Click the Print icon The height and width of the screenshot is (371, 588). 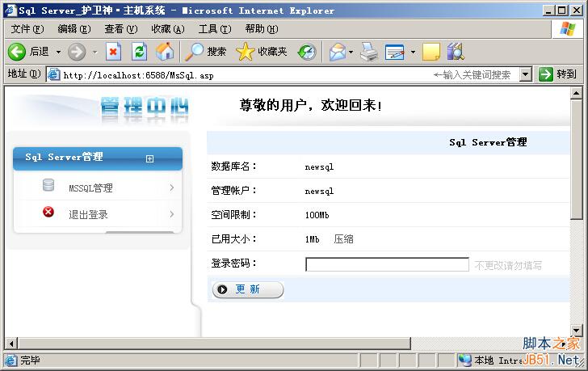369,52
